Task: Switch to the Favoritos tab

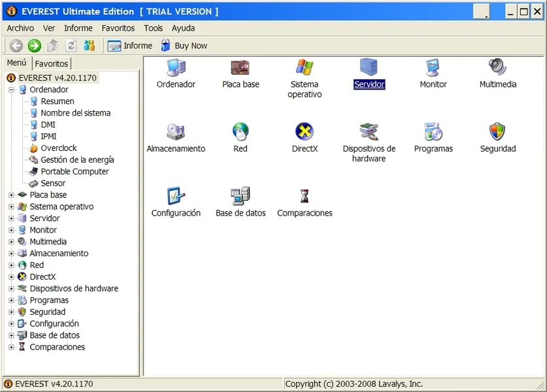Action: point(52,63)
